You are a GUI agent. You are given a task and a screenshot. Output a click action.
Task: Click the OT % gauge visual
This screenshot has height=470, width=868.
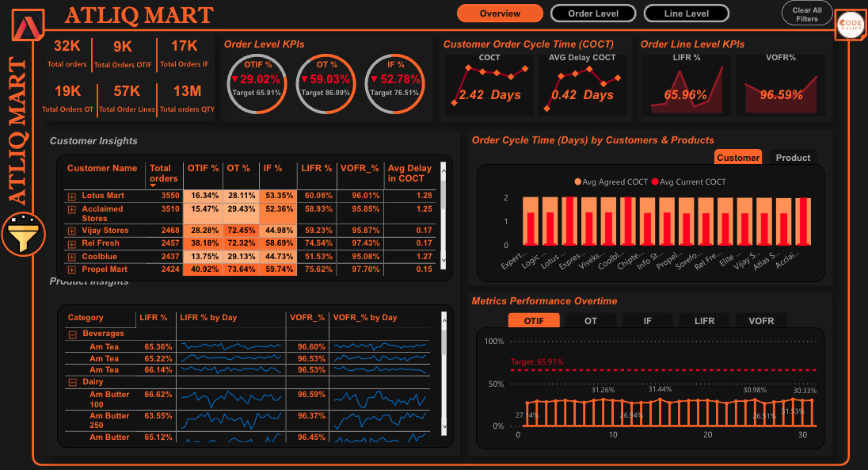[x=325, y=83]
